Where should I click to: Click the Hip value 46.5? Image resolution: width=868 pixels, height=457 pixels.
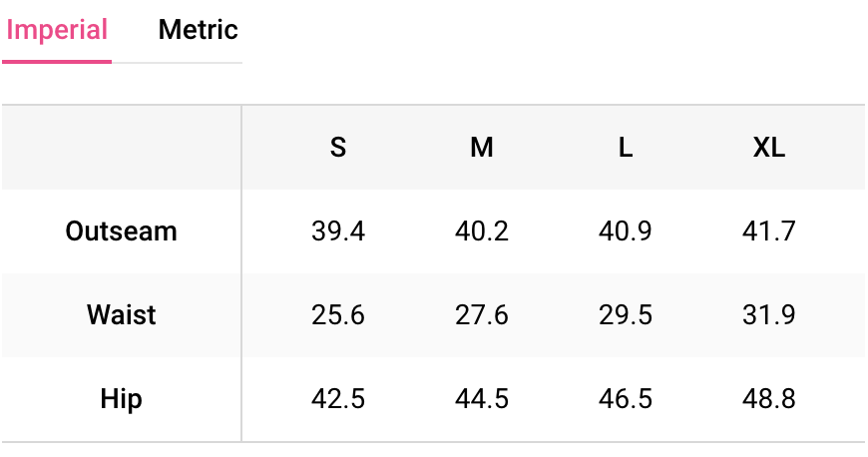pyautogui.click(x=626, y=399)
